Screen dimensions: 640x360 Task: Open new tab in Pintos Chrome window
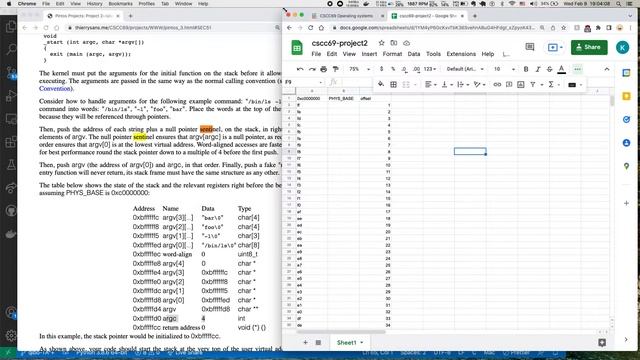click(131, 16)
